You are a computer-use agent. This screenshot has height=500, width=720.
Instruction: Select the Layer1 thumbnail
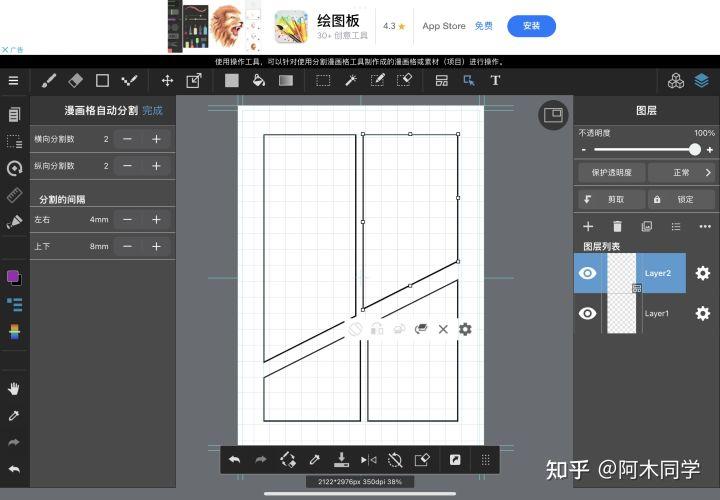click(x=621, y=314)
